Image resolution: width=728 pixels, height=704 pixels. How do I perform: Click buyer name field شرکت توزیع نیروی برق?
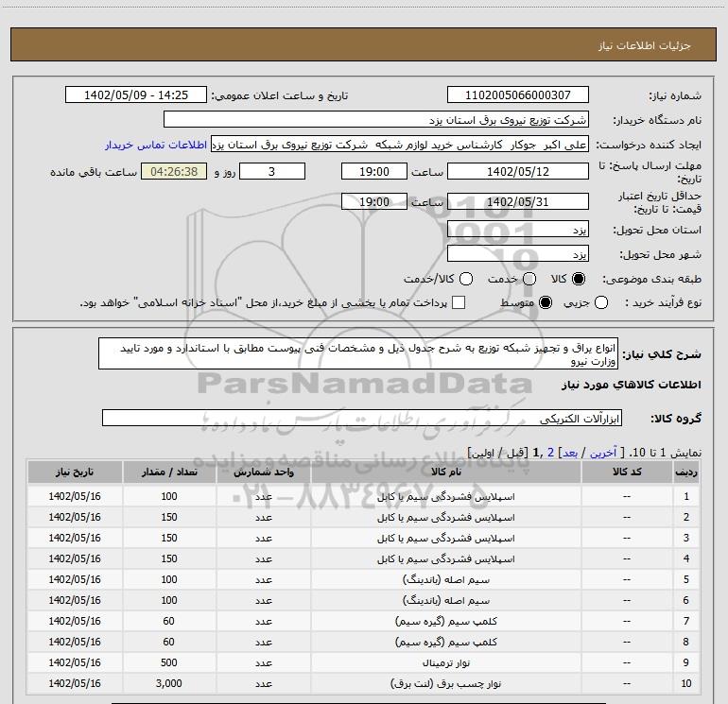(376, 119)
